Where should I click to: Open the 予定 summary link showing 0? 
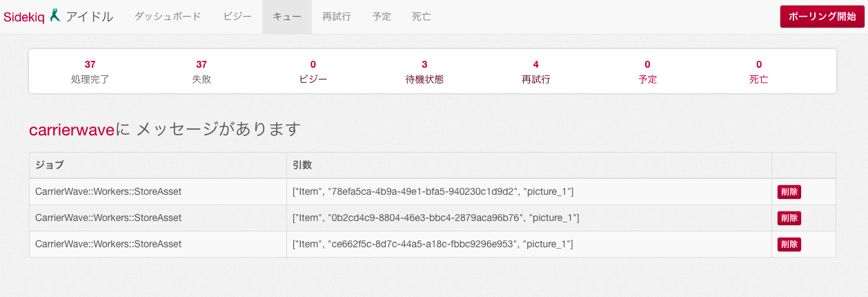click(x=647, y=72)
